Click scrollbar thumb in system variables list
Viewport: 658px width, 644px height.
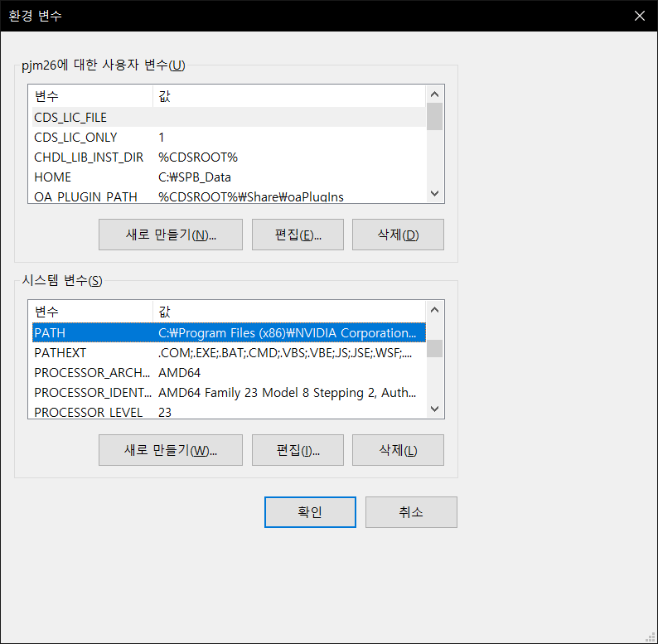click(x=435, y=348)
